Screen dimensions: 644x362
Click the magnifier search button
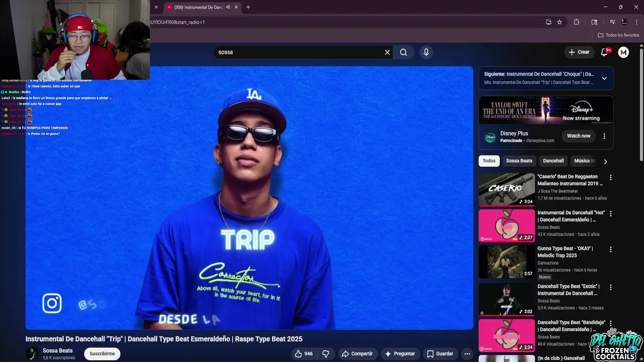coord(404,52)
